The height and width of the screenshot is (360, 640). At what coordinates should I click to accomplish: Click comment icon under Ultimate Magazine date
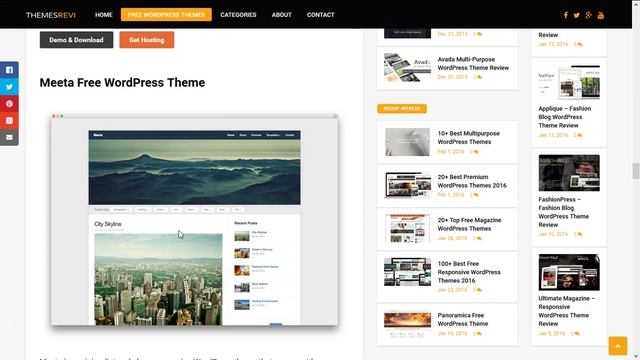pyautogui.click(x=575, y=333)
